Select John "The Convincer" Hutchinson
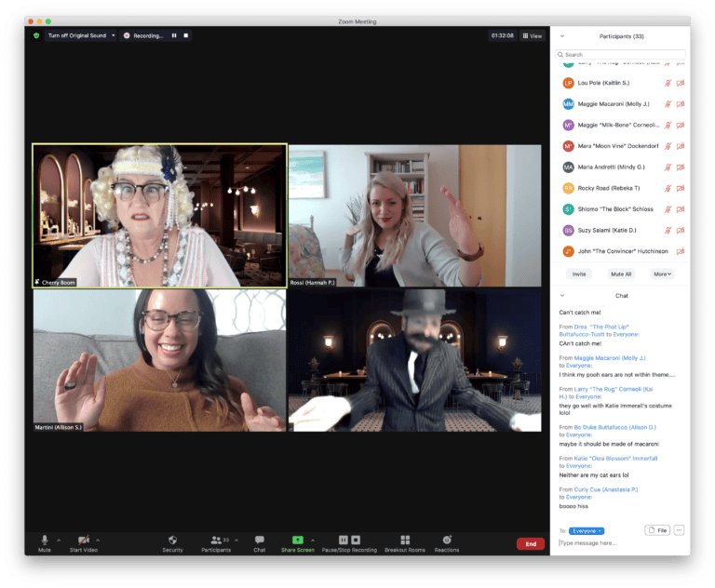Viewport: 715px width, 588px height. [x=620, y=251]
